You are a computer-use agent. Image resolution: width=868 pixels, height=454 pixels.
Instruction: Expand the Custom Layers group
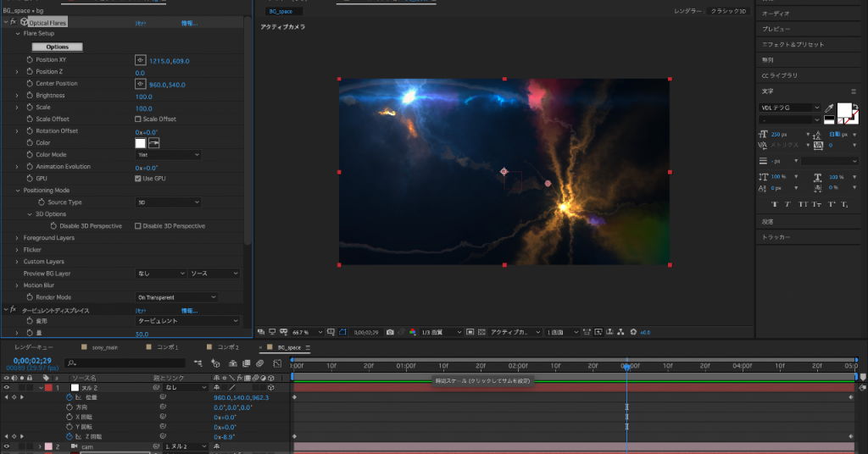click(17, 262)
